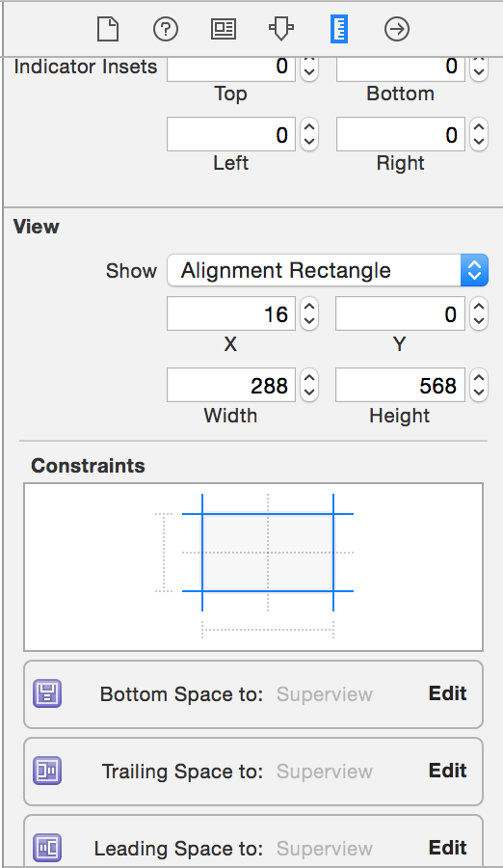Switch to the Attributes inspector
Image resolution: width=503 pixels, height=868 pixels.
click(281, 29)
